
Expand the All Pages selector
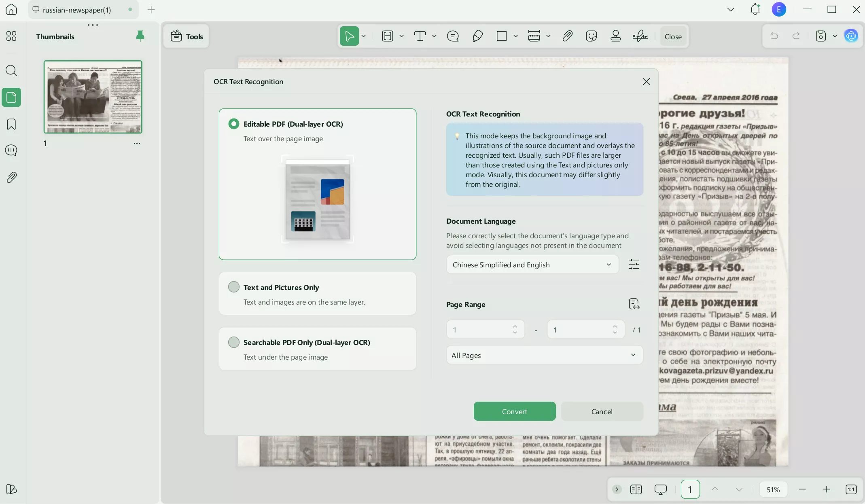pyautogui.click(x=544, y=355)
